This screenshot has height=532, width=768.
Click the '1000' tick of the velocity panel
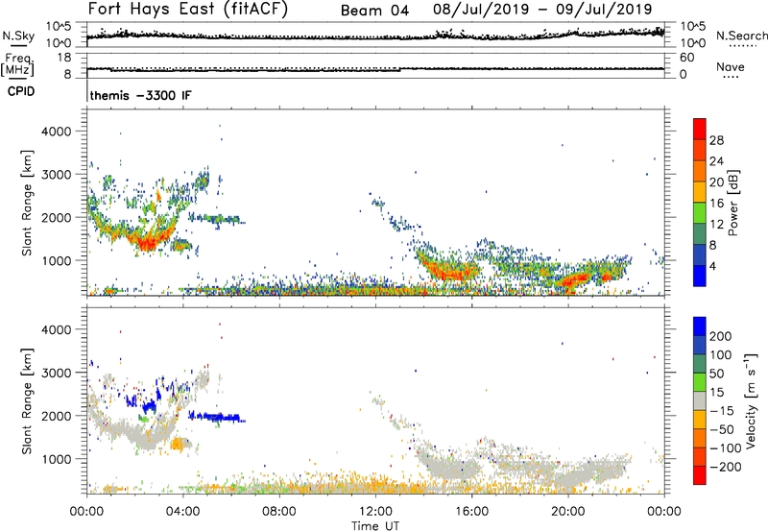coord(57,459)
